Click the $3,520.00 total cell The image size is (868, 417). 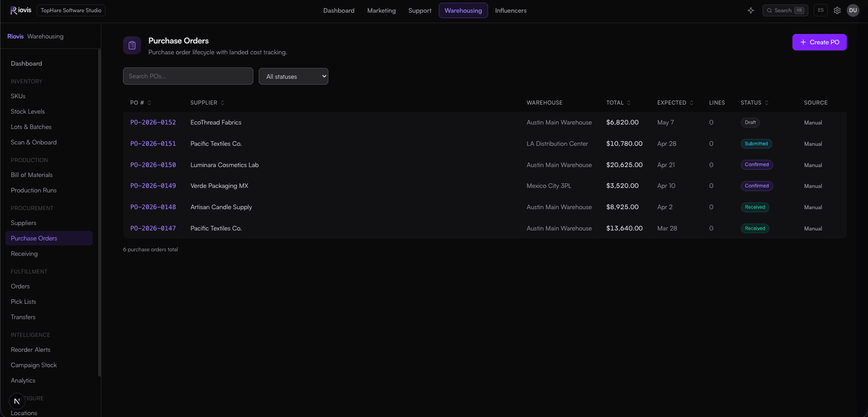tap(622, 186)
